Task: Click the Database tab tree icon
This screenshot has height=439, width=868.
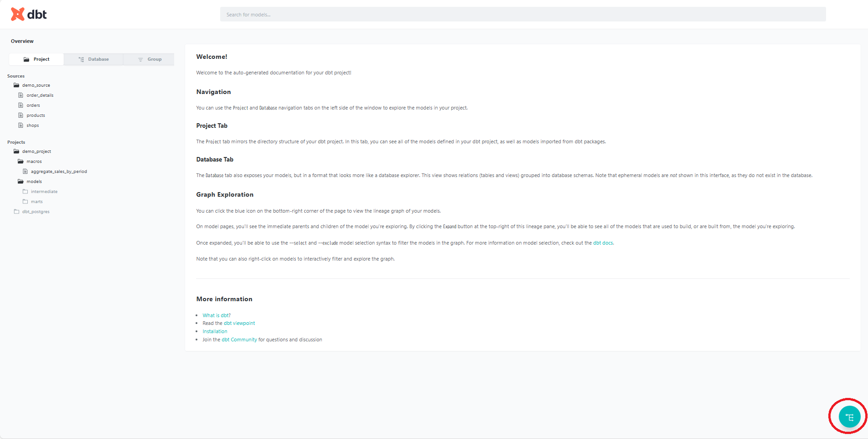Action: click(81, 59)
